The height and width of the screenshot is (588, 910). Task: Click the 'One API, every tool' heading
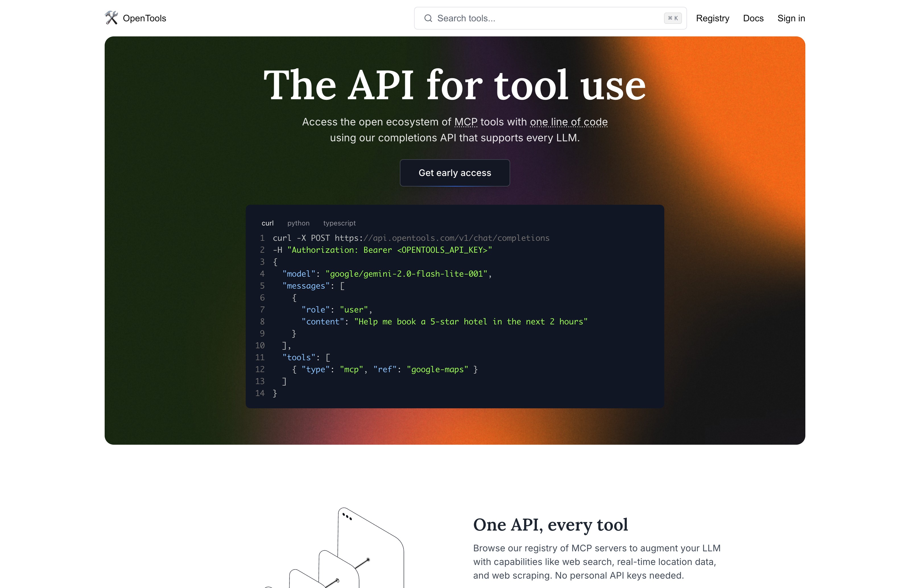pyautogui.click(x=550, y=525)
